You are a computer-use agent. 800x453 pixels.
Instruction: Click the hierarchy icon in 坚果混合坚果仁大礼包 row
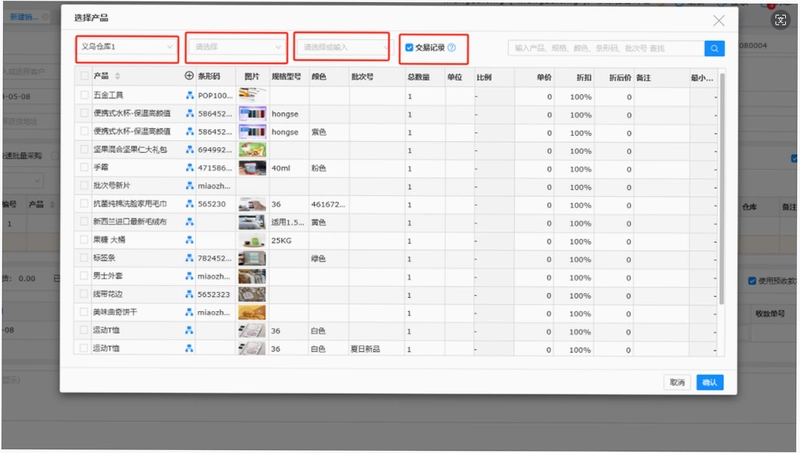pyautogui.click(x=189, y=149)
